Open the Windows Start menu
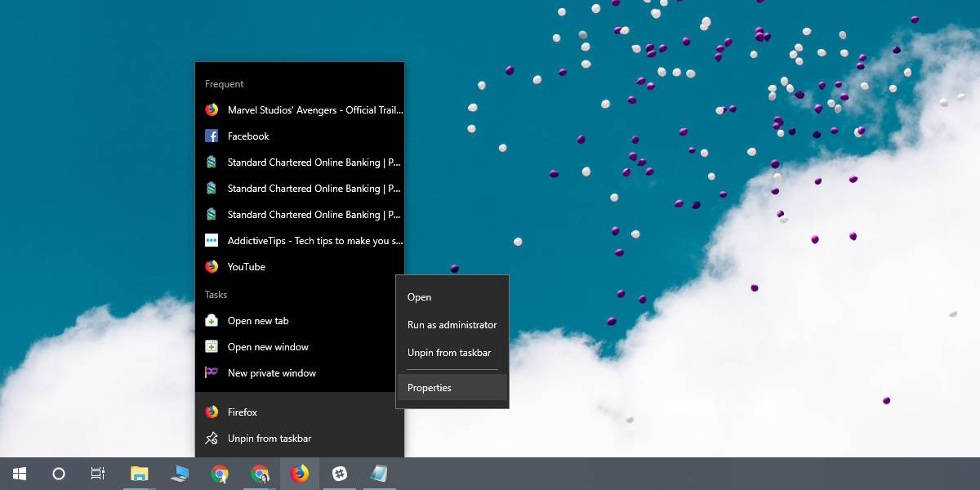 coord(20,474)
